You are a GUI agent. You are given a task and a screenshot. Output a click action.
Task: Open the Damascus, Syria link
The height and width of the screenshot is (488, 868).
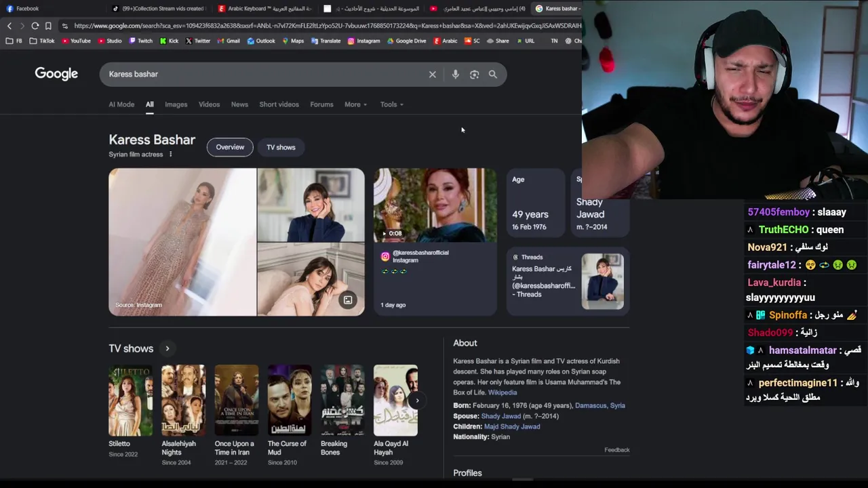click(x=600, y=405)
